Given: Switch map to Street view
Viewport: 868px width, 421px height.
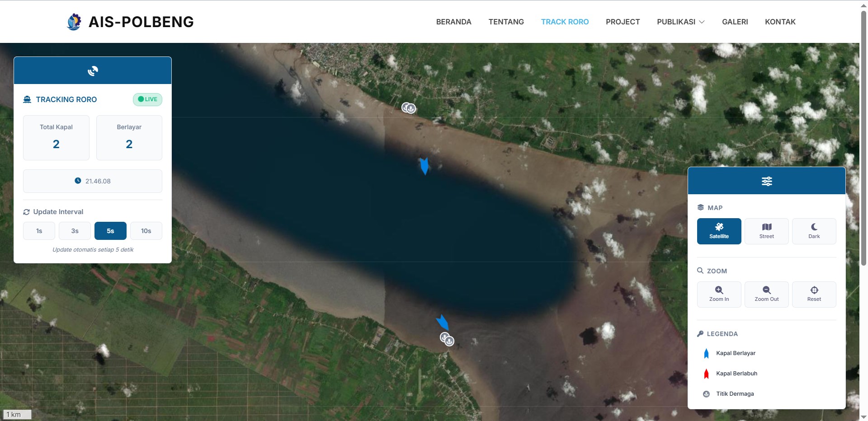Looking at the screenshot, I should (x=766, y=231).
